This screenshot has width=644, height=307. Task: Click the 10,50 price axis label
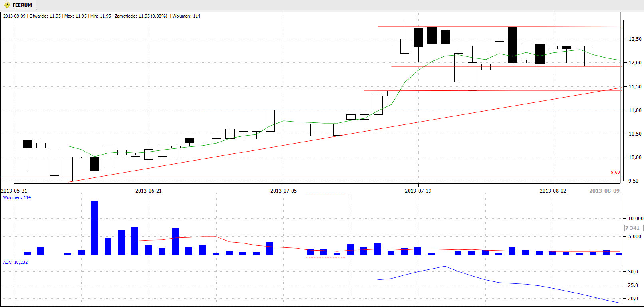[x=635, y=134]
